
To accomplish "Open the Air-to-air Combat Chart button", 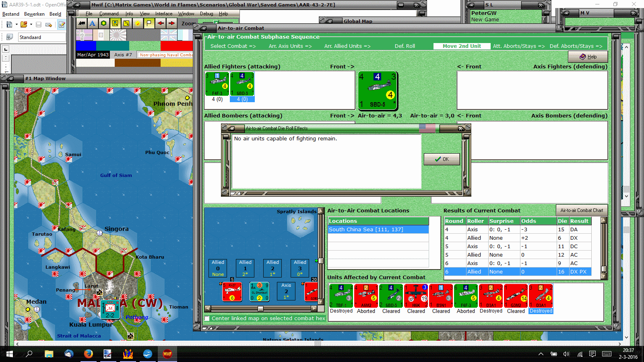I will coord(582,210).
